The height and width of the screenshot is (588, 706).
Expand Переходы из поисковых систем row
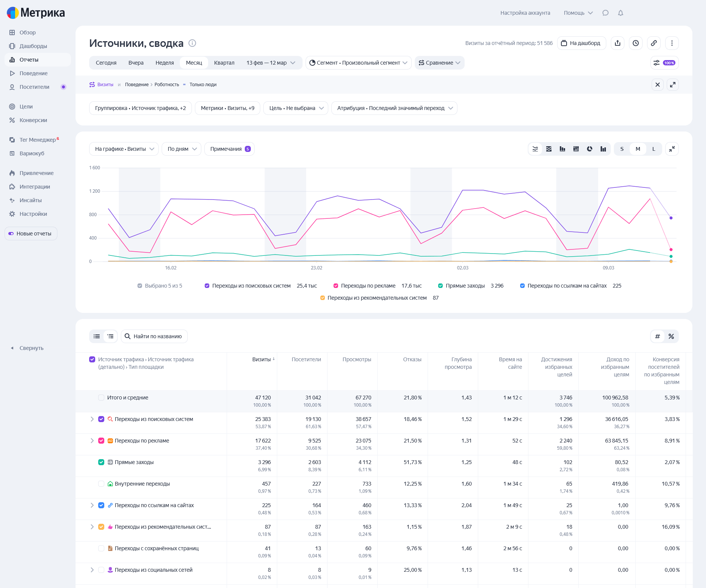(92, 419)
